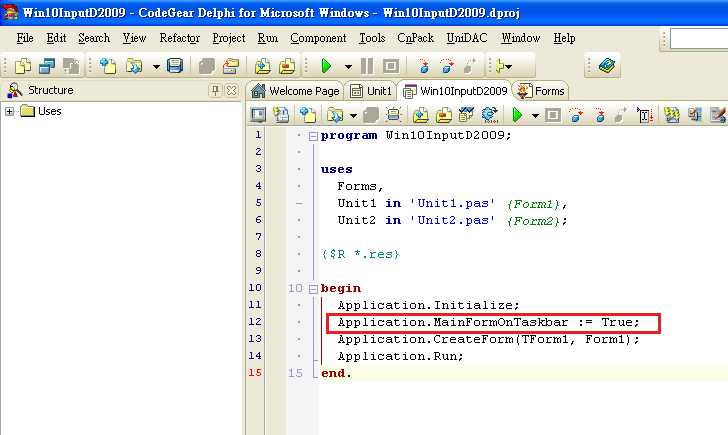The height and width of the screenshot is (435, 728).
Task: Click the View Unit icon in main toolbar
Action: pyautogui.click(x=23, y=66)
